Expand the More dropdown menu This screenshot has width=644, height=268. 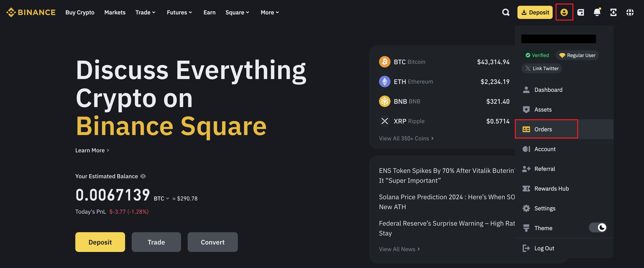point(270,12)
